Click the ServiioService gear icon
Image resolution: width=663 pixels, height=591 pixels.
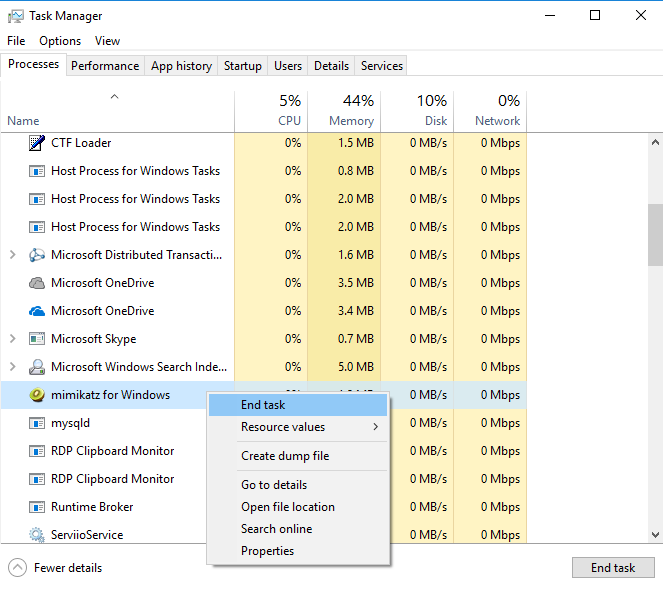tap(37, 535)
